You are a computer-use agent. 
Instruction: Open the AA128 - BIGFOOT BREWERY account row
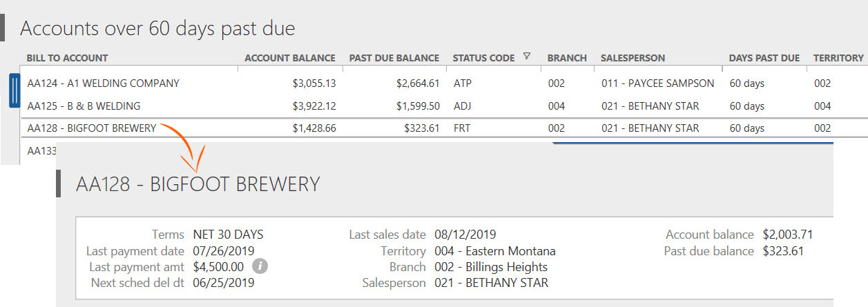click(443, 128)
